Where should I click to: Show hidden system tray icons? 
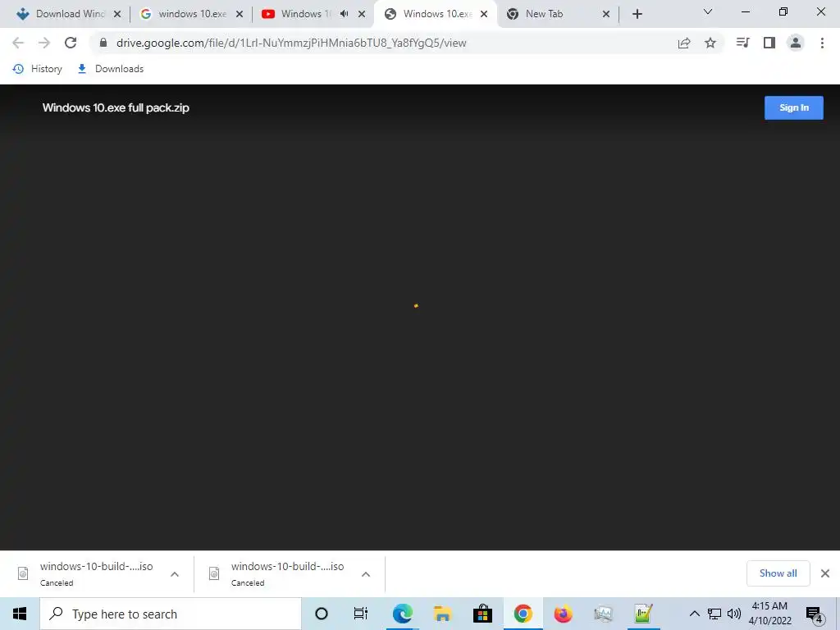pyautogui.click(x=694, y=614)
